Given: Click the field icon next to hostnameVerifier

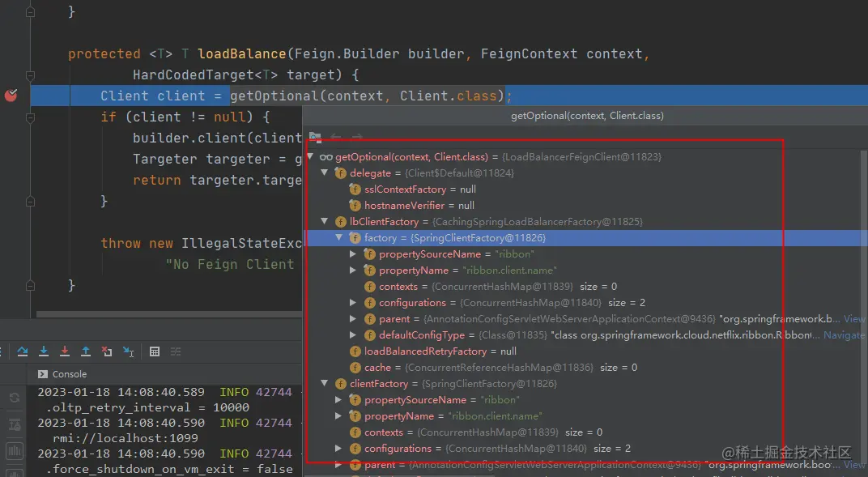Looking at the screenshot, I should [x=355, y=206].
